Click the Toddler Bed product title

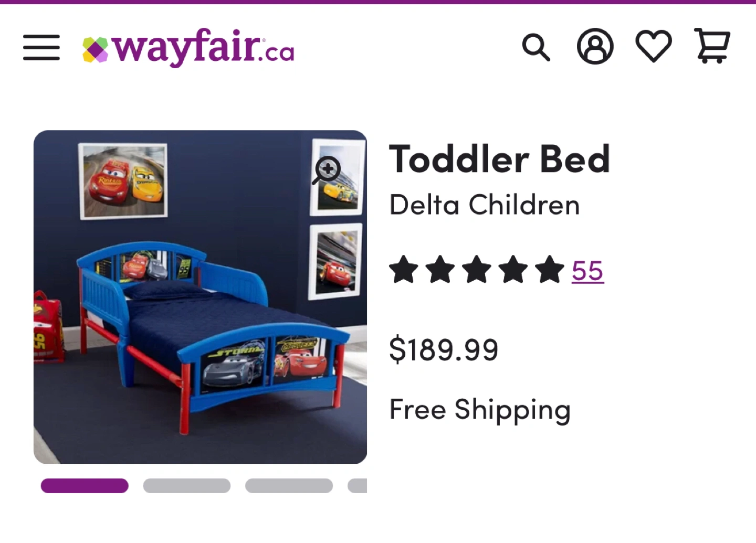[499, 159]
